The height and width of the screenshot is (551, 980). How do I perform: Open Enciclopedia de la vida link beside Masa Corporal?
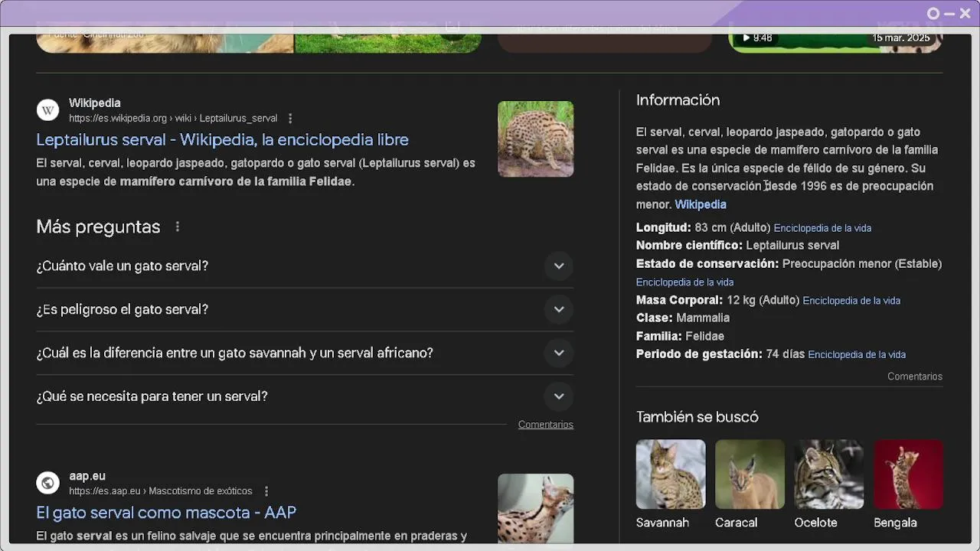[x=851, y=301]
